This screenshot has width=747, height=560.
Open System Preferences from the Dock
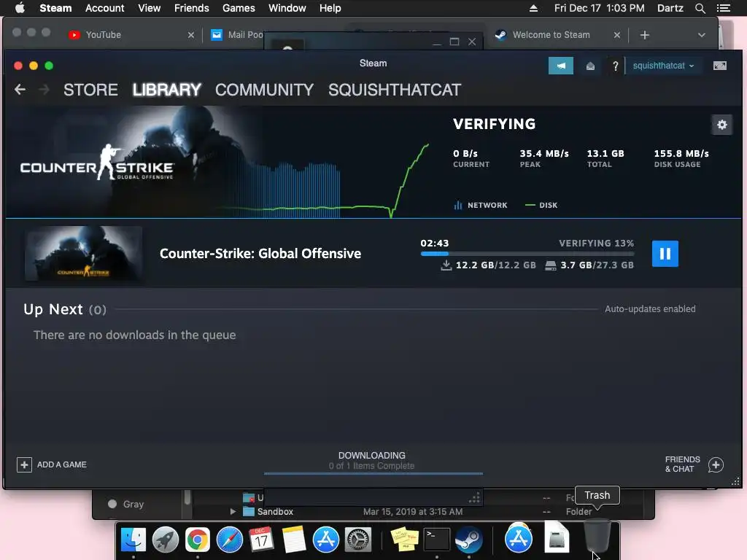pyautogui.click(x=357, y=540)
